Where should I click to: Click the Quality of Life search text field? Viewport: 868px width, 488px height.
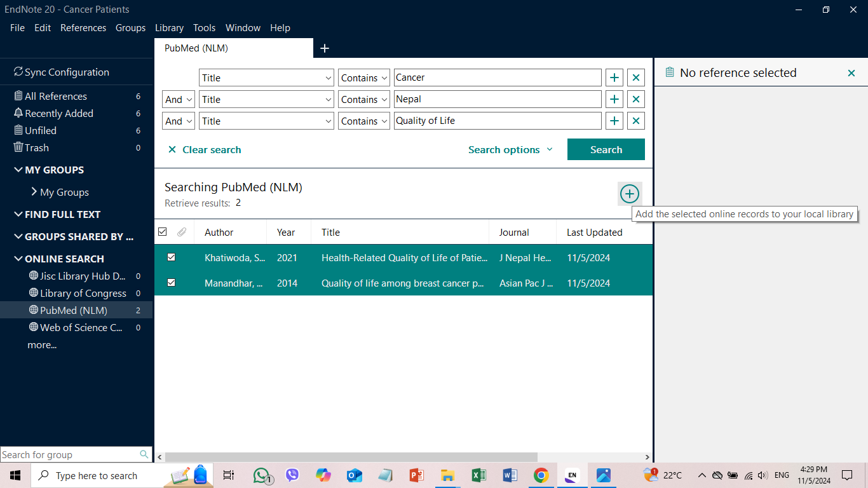coord(498,121)
